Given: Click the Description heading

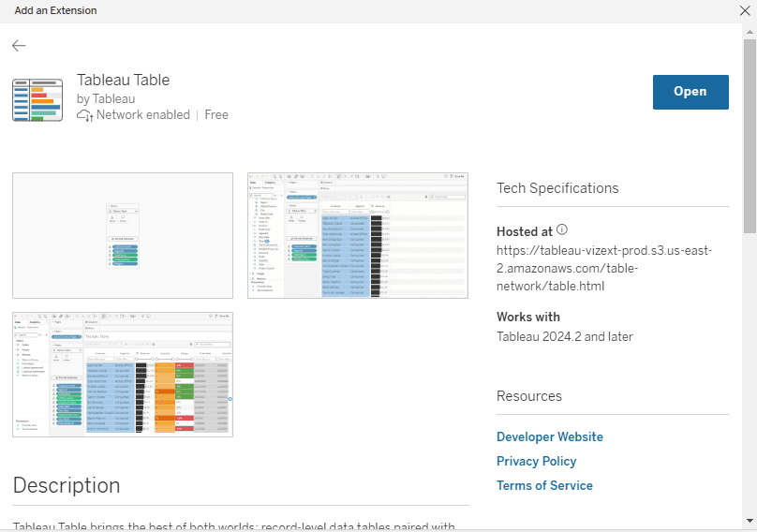Looking at the screenshot, I should (67, 485).
